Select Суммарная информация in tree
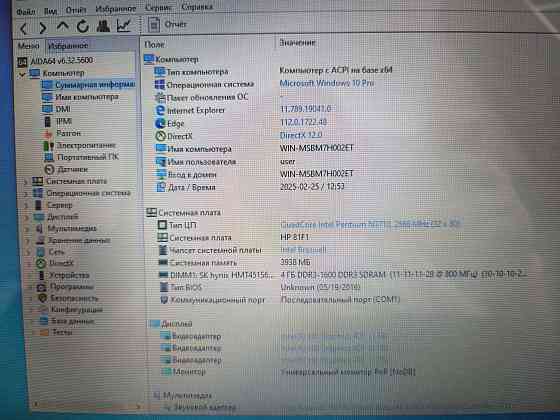 click(x=88, y=85)
